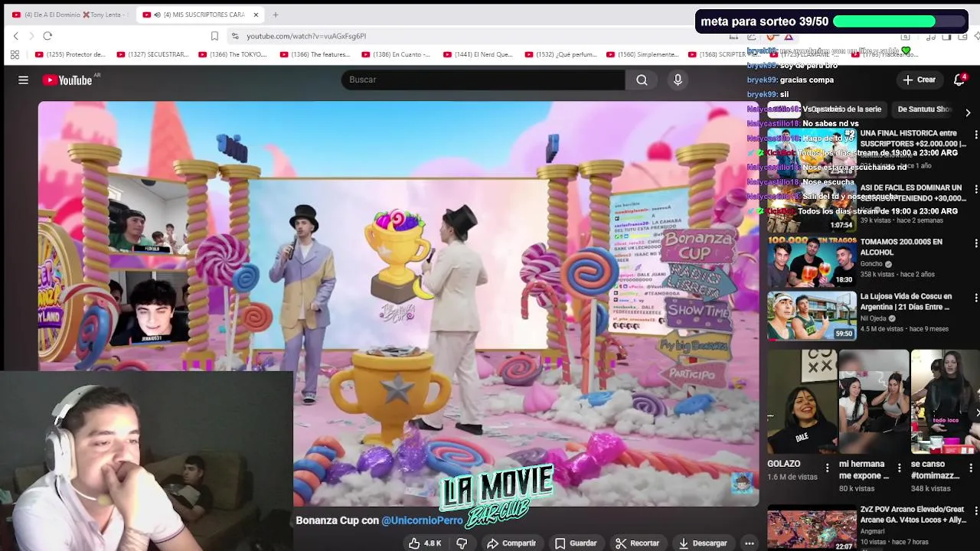Like the video (4.8 K)
This screenshot has width=980, height=551.
[425, 543]
